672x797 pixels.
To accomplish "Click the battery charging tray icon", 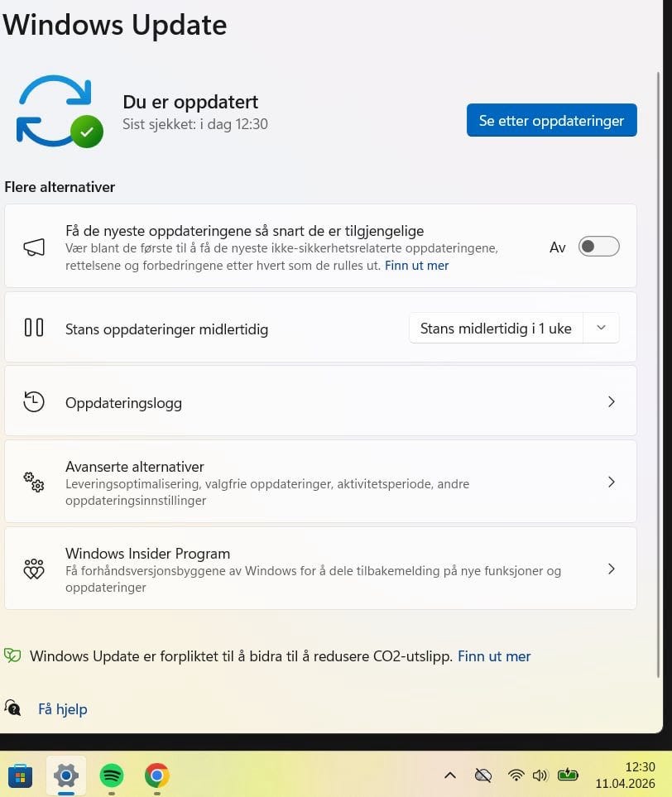I will coord(568,775).
